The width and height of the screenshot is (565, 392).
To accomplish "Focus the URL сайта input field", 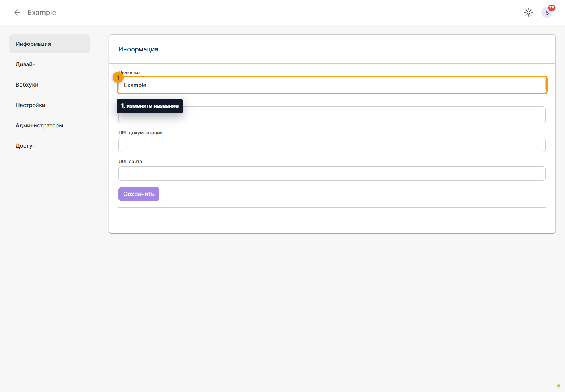I will pos(332,174).
